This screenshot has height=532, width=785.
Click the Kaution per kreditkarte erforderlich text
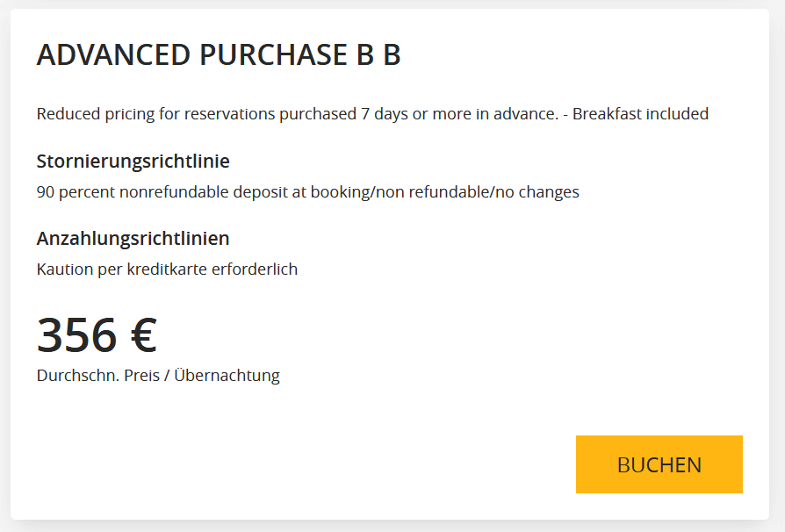coord(167,270)
